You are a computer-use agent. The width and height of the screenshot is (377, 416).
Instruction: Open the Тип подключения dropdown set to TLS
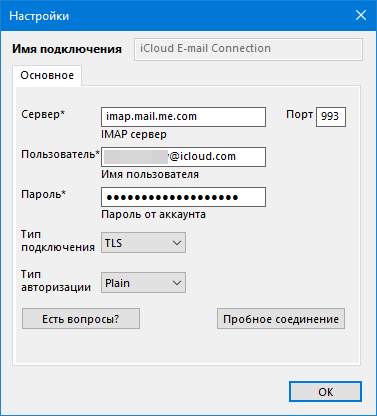tap(143, 243)
